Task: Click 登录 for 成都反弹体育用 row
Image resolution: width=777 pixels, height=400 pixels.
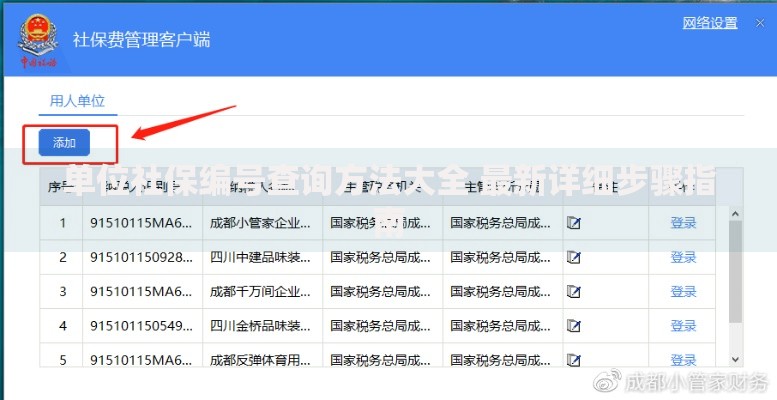Action: click(x=683, y=359)
